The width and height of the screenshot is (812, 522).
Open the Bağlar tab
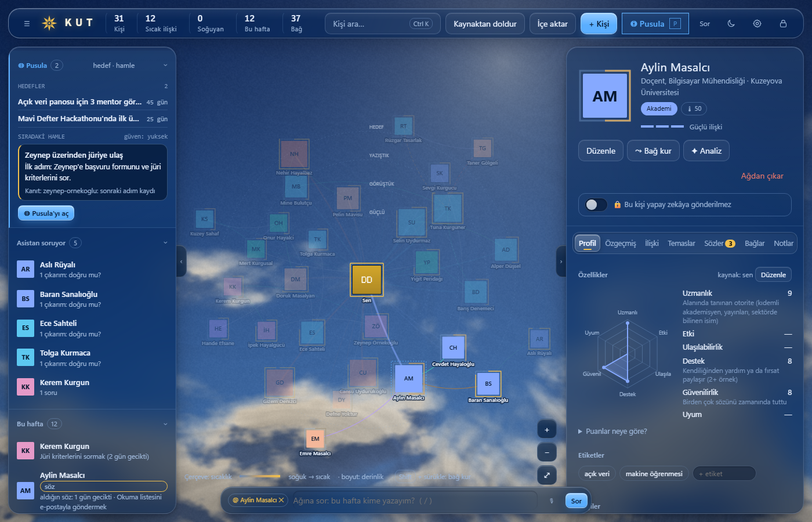(x=755, y=244)
